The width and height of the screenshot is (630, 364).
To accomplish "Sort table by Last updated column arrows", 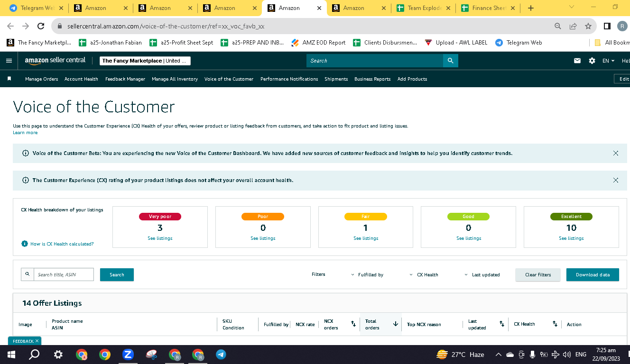I will (501, 324).
